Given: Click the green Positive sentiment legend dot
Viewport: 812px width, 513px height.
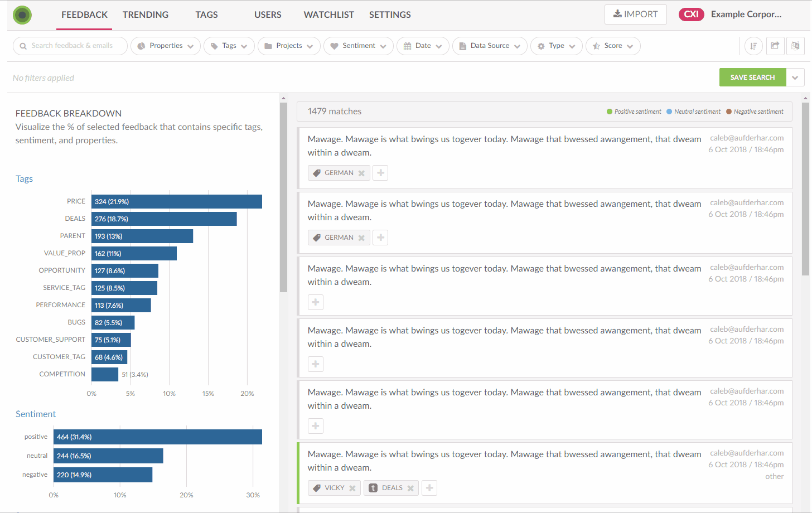Looking at the screenshot, I should click(610, 112).
